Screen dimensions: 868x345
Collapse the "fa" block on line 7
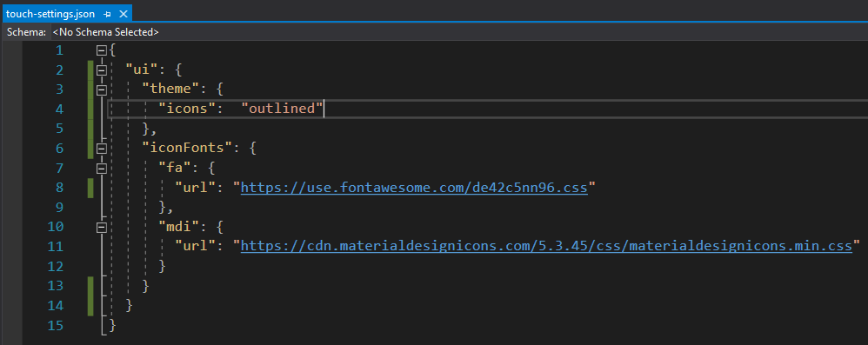pos(101,168)
